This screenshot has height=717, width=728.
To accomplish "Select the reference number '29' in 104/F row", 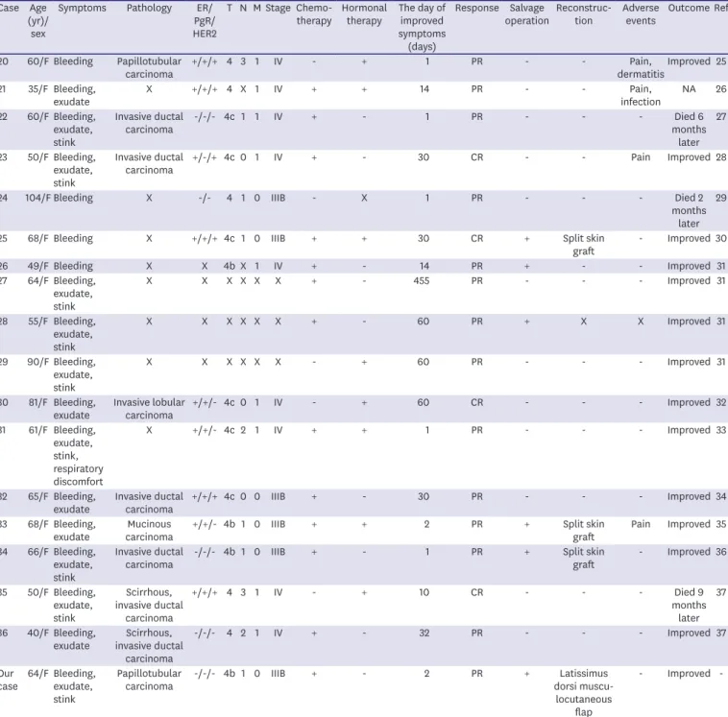I will click(720, 198).
